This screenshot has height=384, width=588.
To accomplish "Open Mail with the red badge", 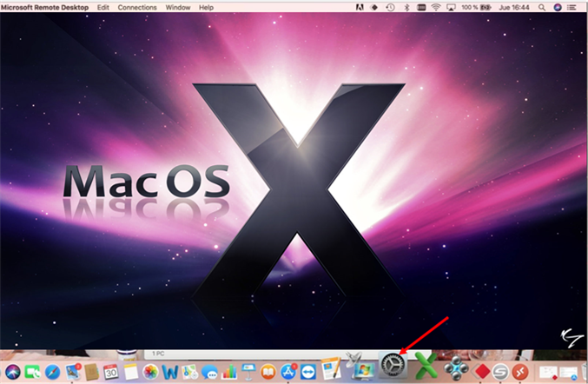I will point(73,371).
